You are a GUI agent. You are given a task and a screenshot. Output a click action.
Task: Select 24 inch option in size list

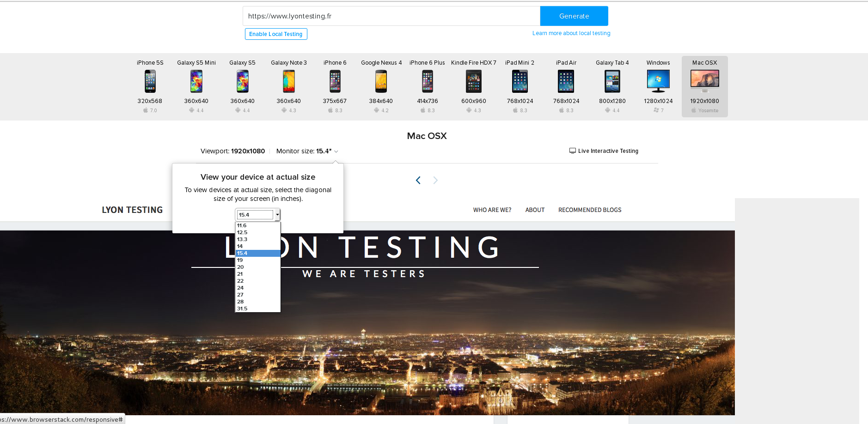[258, 288]
